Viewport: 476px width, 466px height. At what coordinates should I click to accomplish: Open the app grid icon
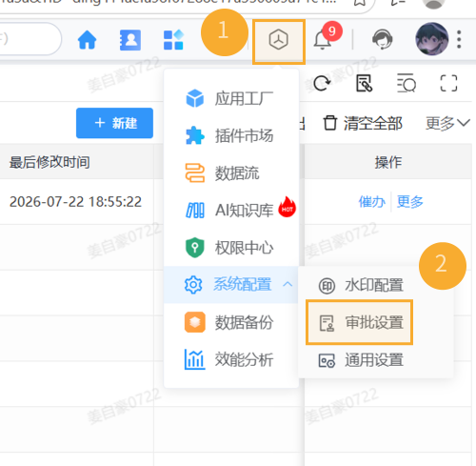pos(173,40)
